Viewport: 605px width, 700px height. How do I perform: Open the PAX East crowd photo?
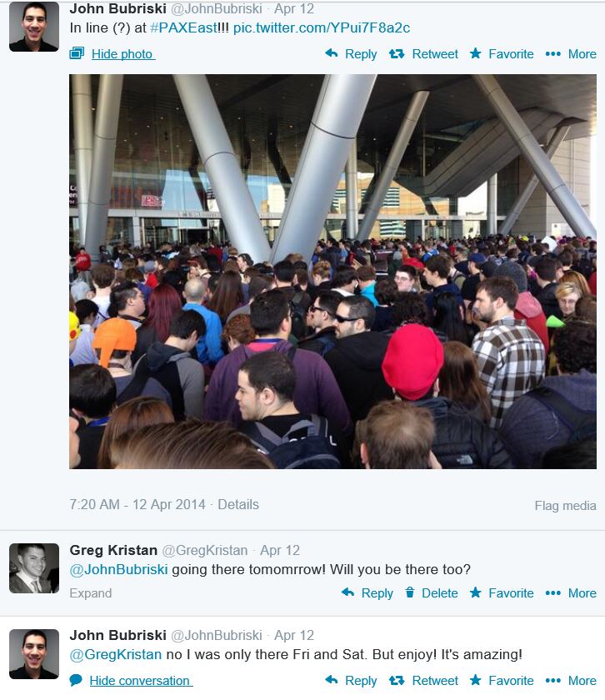(x=332, y=272)
